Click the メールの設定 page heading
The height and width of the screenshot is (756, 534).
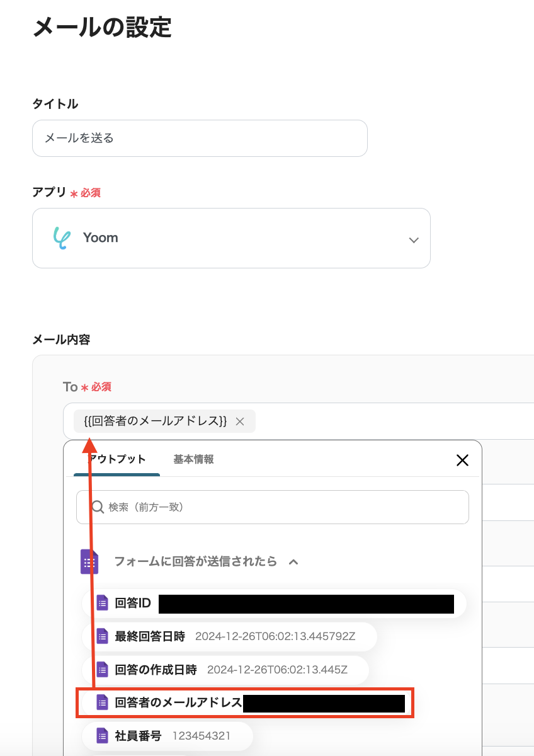coord(102,28)
